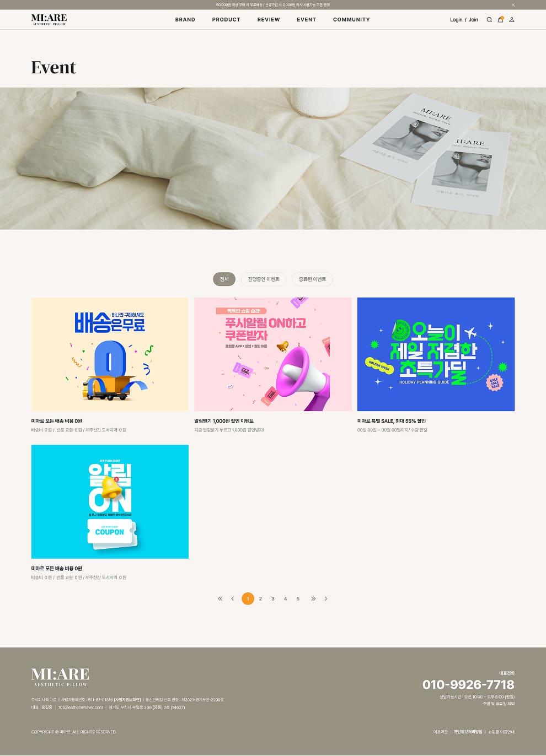Open the shopping cart icon
This screenshot has height=756, width=546.
(500, 19)
